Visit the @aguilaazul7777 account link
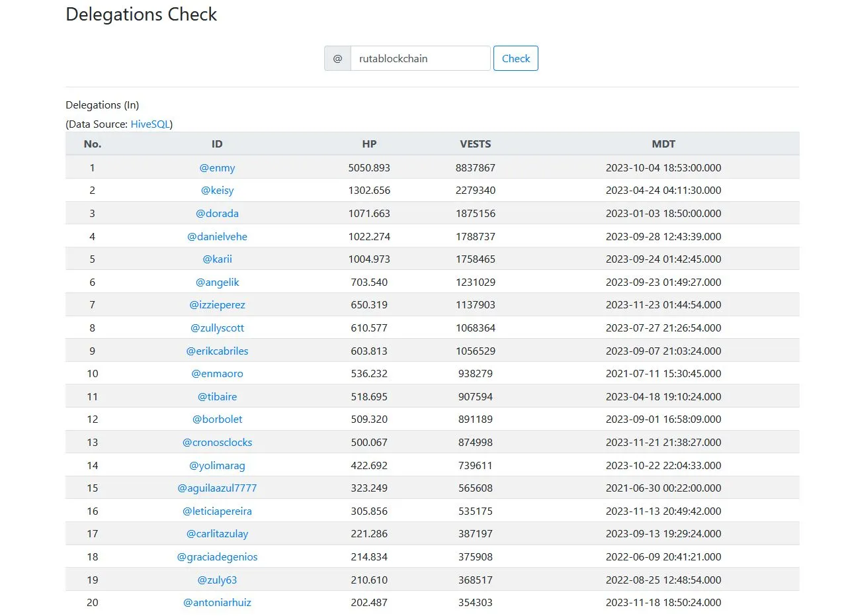844x616 pixels. tap(217, 488)
